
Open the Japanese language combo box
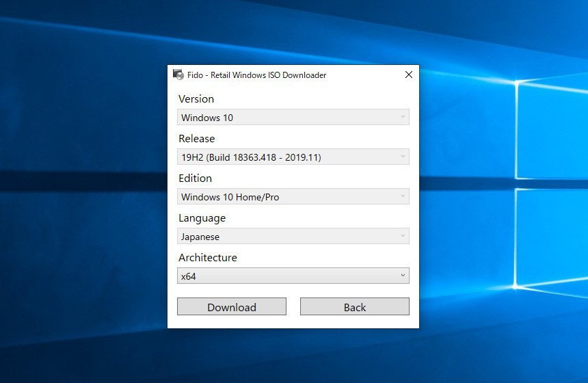point(287,237)
